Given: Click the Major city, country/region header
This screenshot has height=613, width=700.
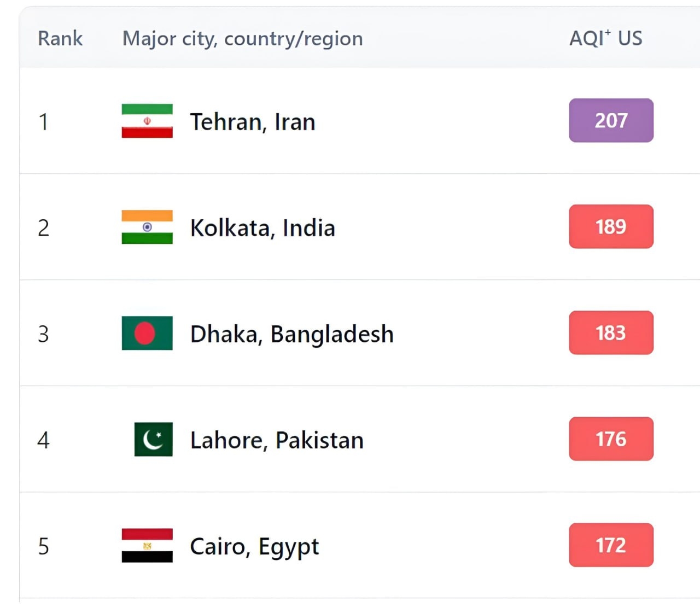Looking at the screenshot, I should pos(242,38).
